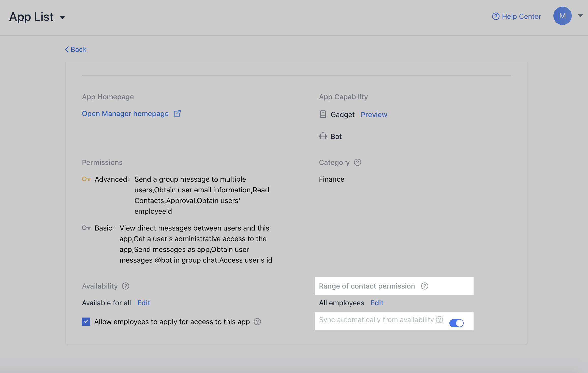The width and height of the screenshot is (588, 373).
Task: Disable Sync automatically from availability
Action: (456, 323)
